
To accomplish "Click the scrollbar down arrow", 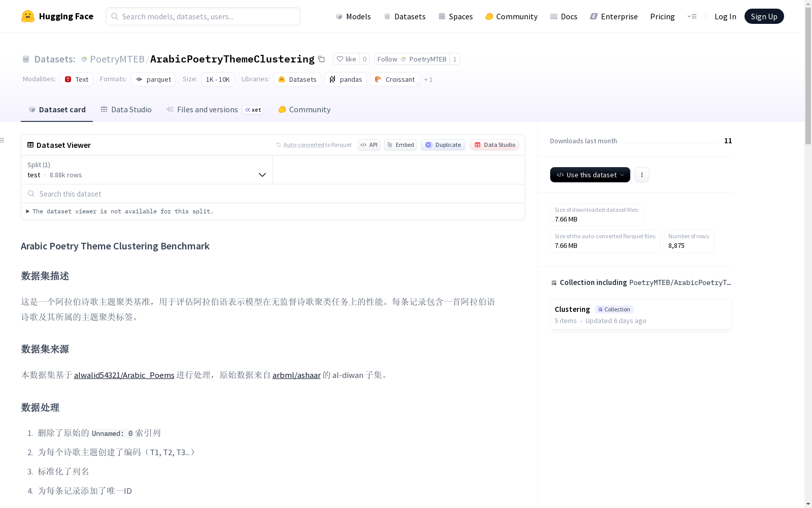I will 808,504.
